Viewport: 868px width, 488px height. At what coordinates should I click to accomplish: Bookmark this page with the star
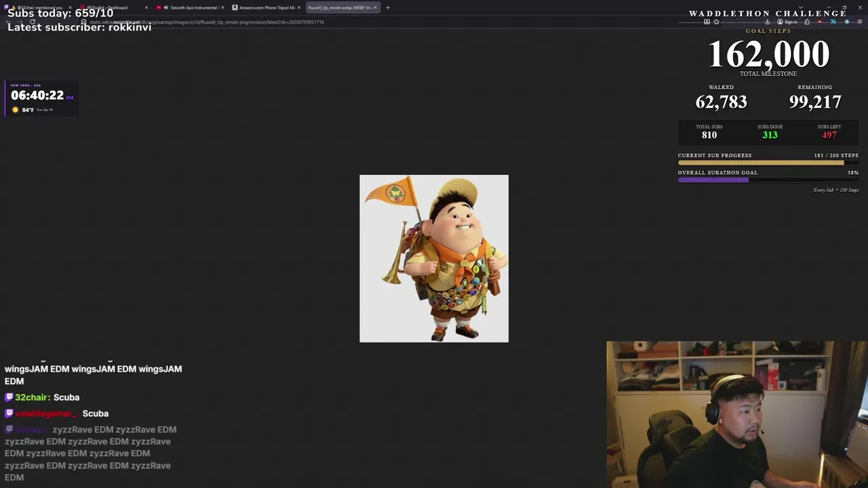coord(716,22)
